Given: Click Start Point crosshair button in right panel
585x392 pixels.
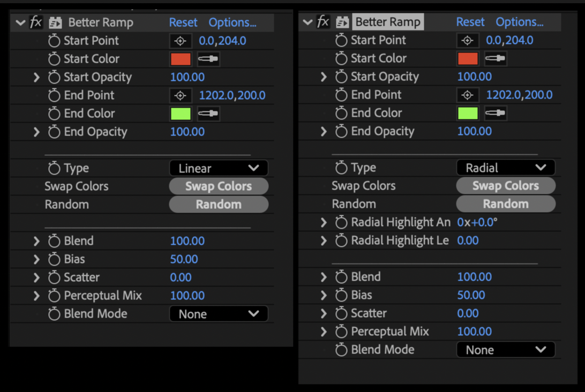Looking at the screenshot, I should pyautogui.click(x=468, y=40).
